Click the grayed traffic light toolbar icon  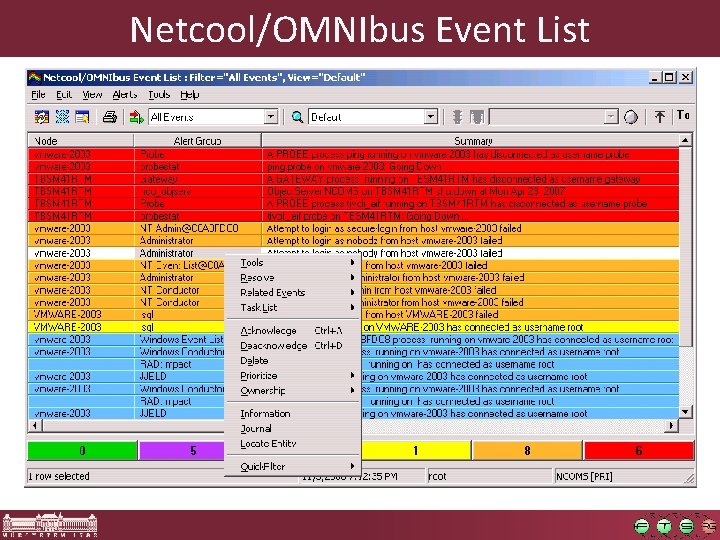[457, 117]
